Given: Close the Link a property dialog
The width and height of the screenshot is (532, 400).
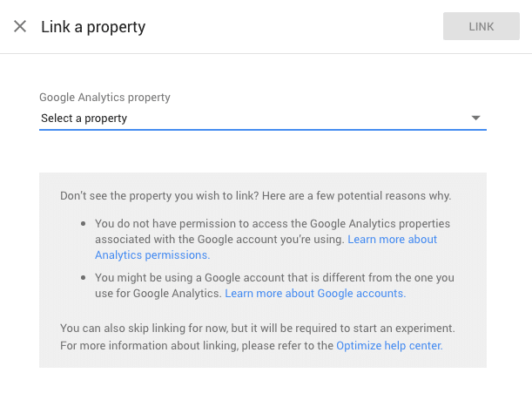Looking at the screenshot, I should pyautogui.click(x=20, y=26).
